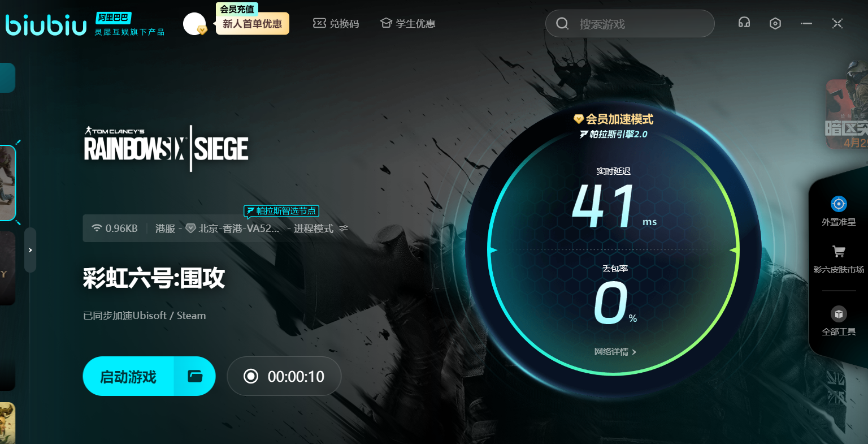Change the 进程模式 acceleration mode
Screen dimensions: 868x444
point(314,229)
